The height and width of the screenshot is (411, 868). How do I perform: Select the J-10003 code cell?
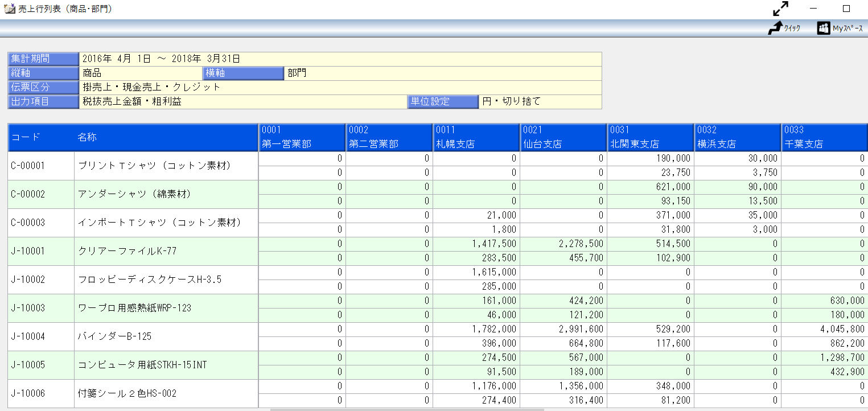tap(41, 308)
